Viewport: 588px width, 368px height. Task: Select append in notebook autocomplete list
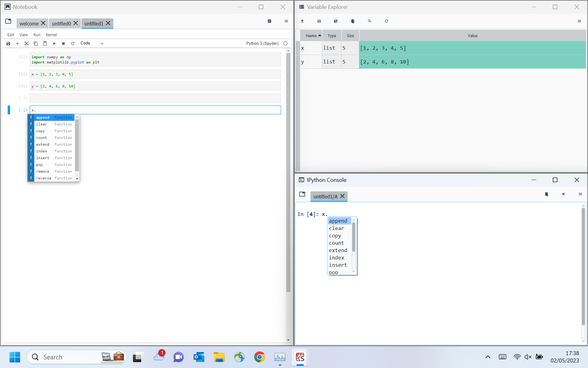point(43,117)
